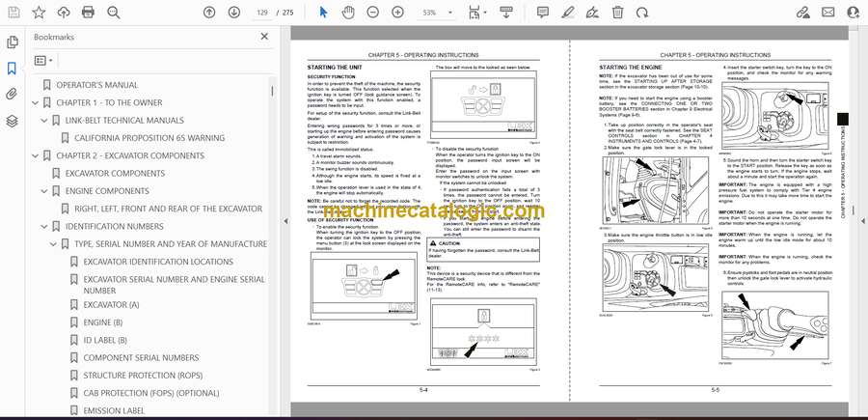Open the bookmarks options menu dropdown
Viewport: 868px width, 420px height.
pyautogui.click(x=43, y=61)
